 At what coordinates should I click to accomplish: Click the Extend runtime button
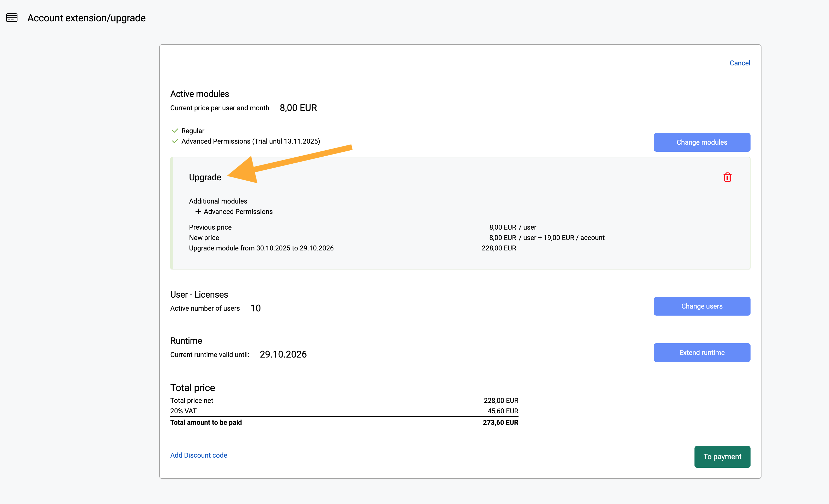coord(702,352)
